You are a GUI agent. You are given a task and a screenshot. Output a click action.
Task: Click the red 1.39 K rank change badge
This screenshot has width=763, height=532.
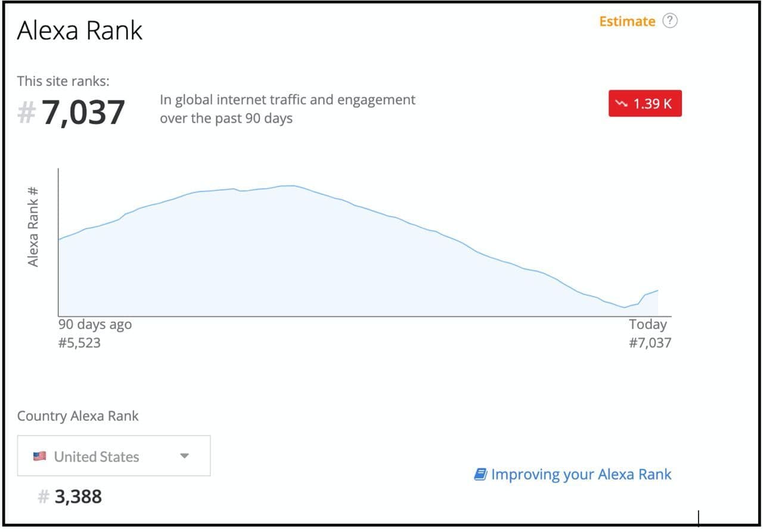[645, 104]
